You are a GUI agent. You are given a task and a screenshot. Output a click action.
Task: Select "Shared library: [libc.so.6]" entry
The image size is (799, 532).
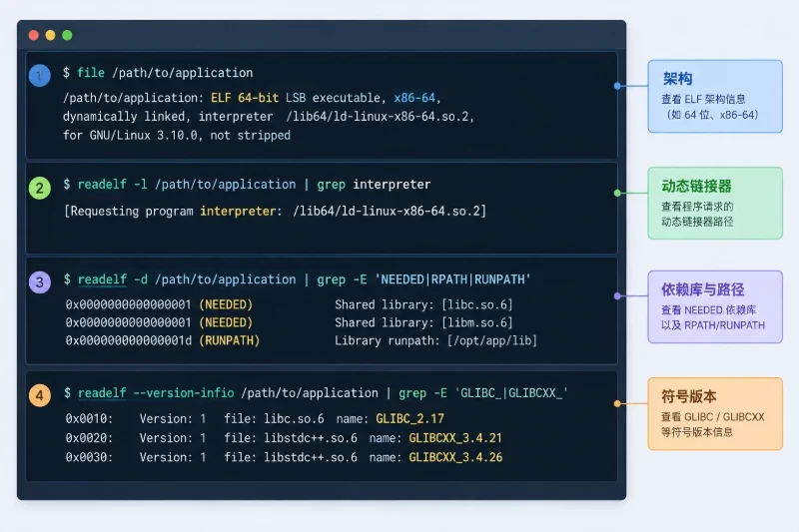pyautogui.click(x=423, y=305)
